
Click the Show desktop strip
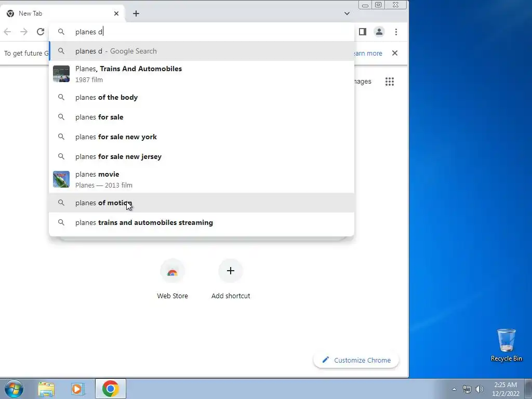point(528,389)
